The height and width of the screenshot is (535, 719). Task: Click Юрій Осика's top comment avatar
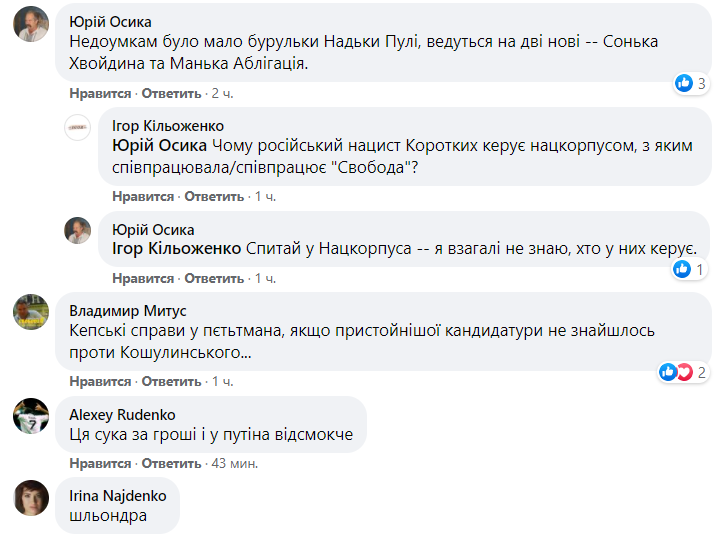coord(31,23)
